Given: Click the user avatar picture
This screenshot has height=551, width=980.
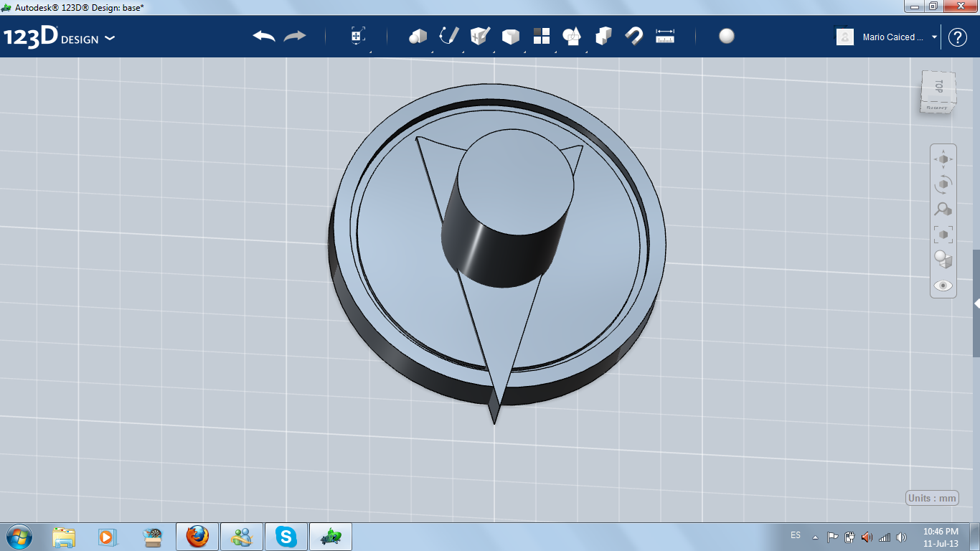Looking at the screenshot, I should [x=845, y=37].
